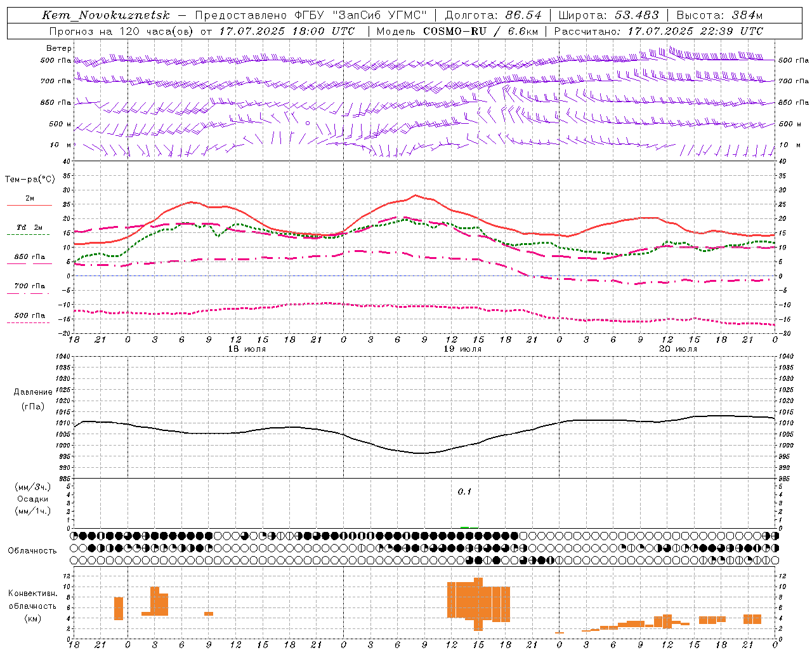Click the '850 гПа' temperature legend entry
Viewport: 812px width, 650px height.
pyautogui.click(x=30, y=257)
